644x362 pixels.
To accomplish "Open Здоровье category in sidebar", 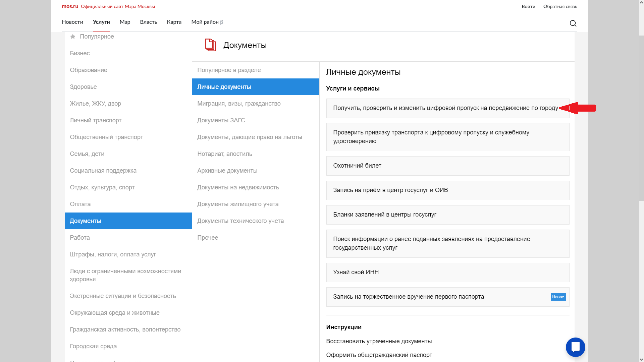I will click(x=83, y=87).
